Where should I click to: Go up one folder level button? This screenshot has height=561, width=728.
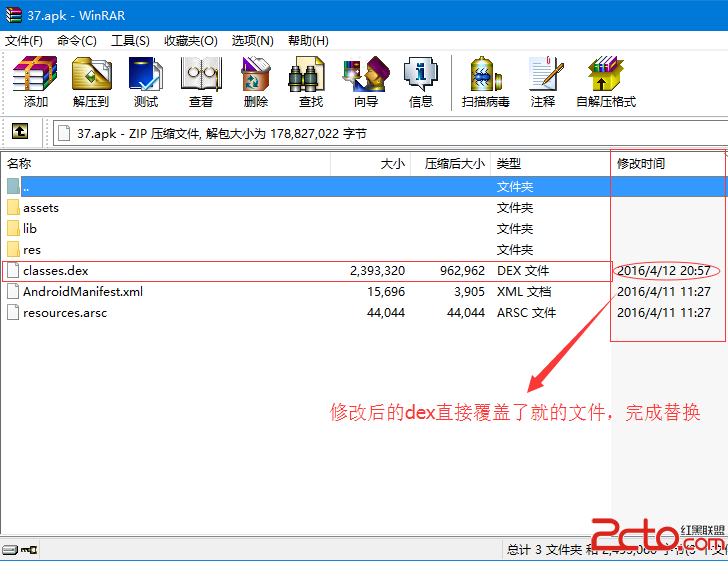[20, 132]
